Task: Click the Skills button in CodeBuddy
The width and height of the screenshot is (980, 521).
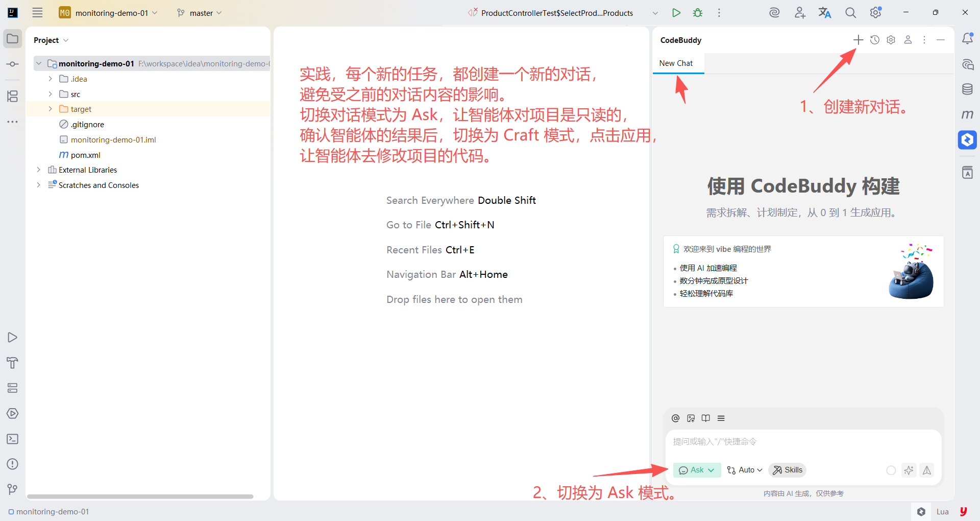Action: coord(788,470)
